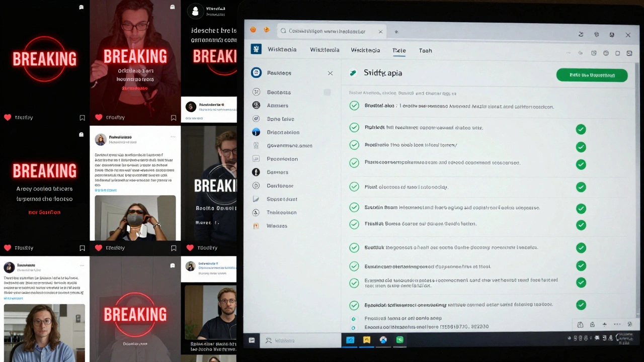The width and height of the screenshot is (644, 362).
Task: Click the magnifier icon in the search bar
Action: pos(283,31)
